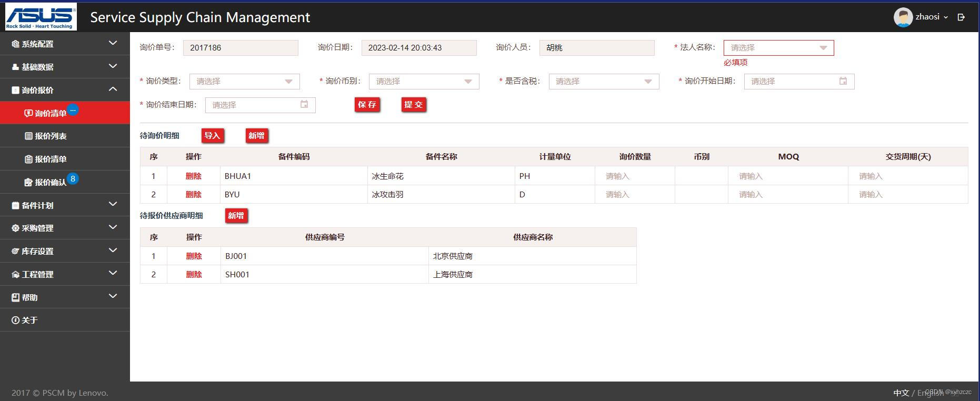Open the 是否含税 dropdown
980x401 pixels.
(604, 82)
